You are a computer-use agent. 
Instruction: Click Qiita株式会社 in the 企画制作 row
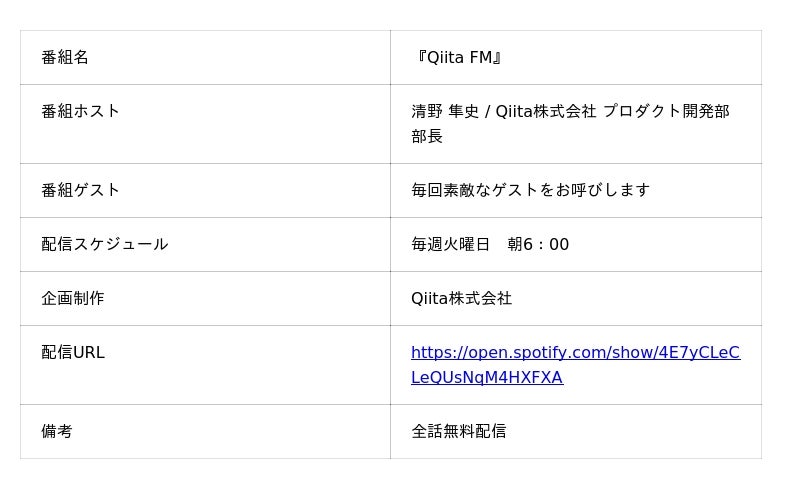tap(461, 298)
